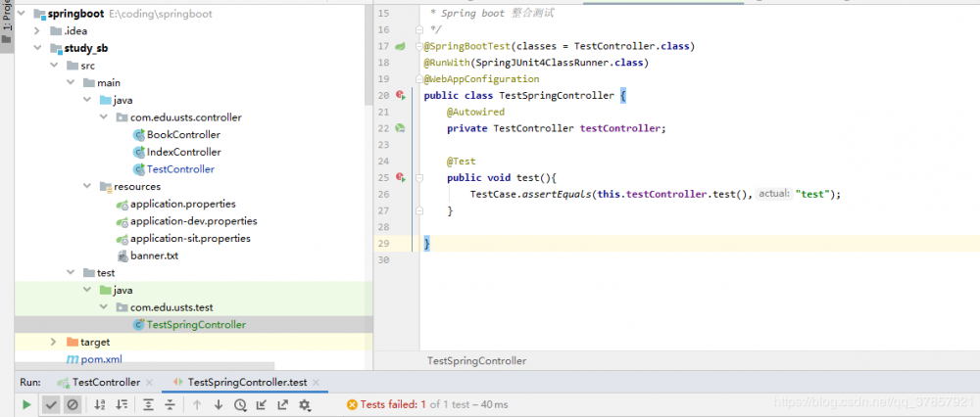This screenshot has height=417, width=980.
Task: Click run test gutter icon on line 20
Action: coord(401,95)
